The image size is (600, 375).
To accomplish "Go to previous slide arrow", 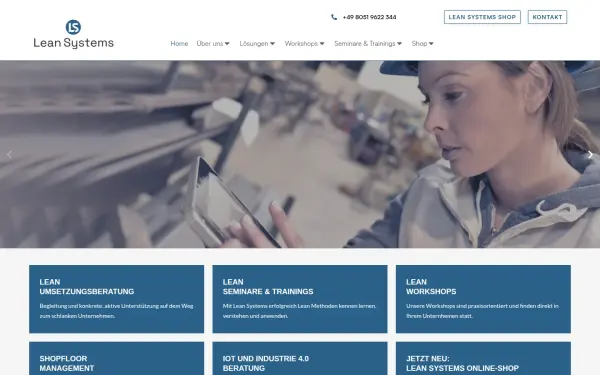I will pyautogui.click(x=9, y=155).
